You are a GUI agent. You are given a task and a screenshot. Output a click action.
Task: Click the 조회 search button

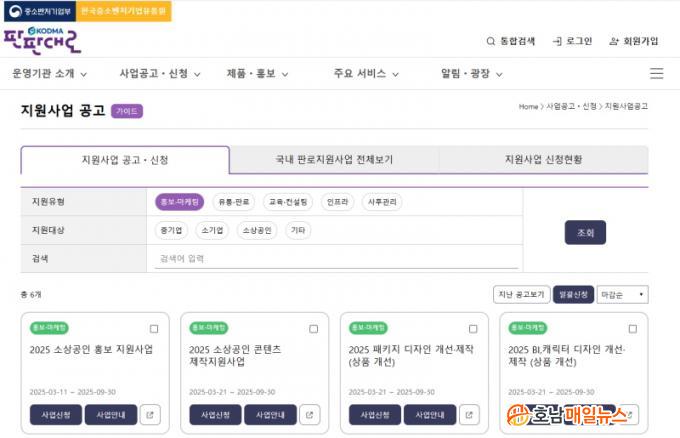tap(585, 232)
